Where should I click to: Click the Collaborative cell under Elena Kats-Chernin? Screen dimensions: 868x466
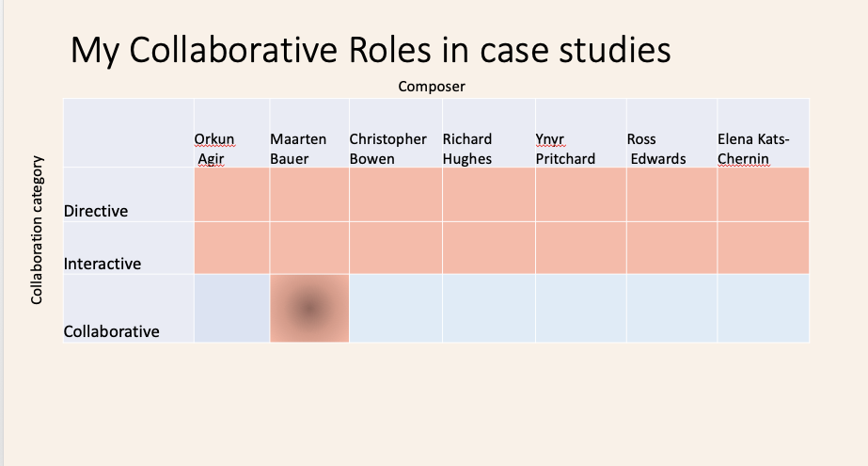[763, 308]
